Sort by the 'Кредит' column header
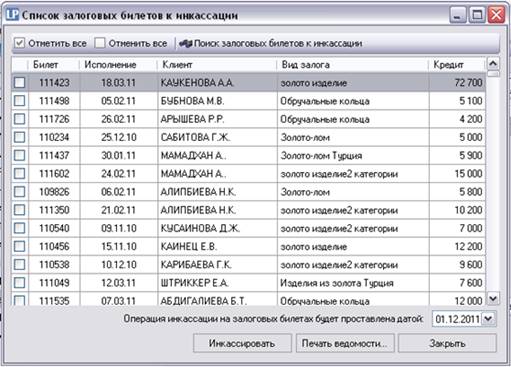Screen dimensions: 511x367 tap(457, 65)
